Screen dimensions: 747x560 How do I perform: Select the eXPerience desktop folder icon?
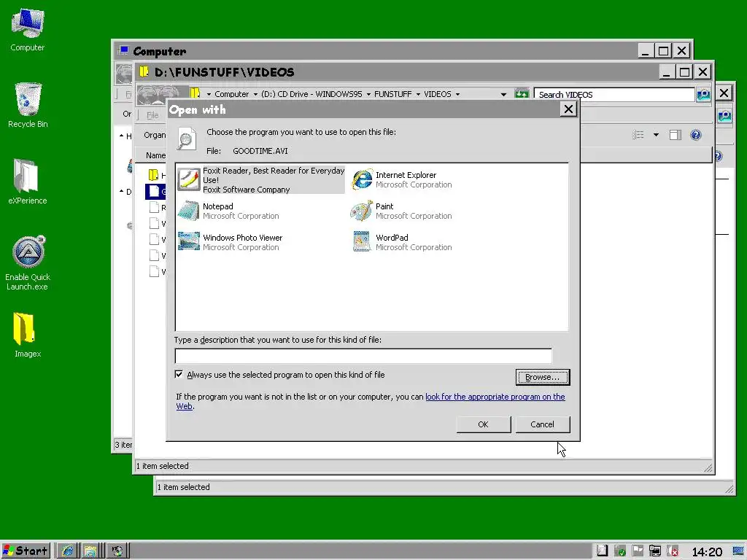click(28, 182)
